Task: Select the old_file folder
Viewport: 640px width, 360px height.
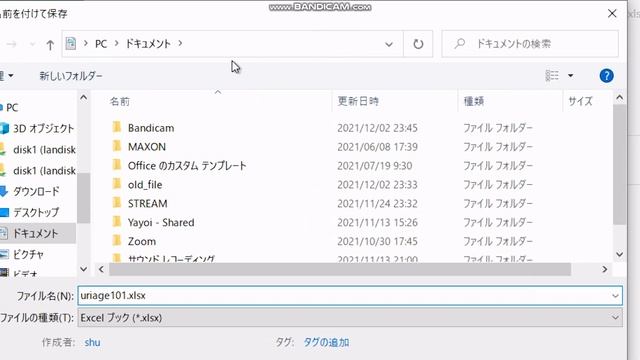Action: [x=145, y=184]
